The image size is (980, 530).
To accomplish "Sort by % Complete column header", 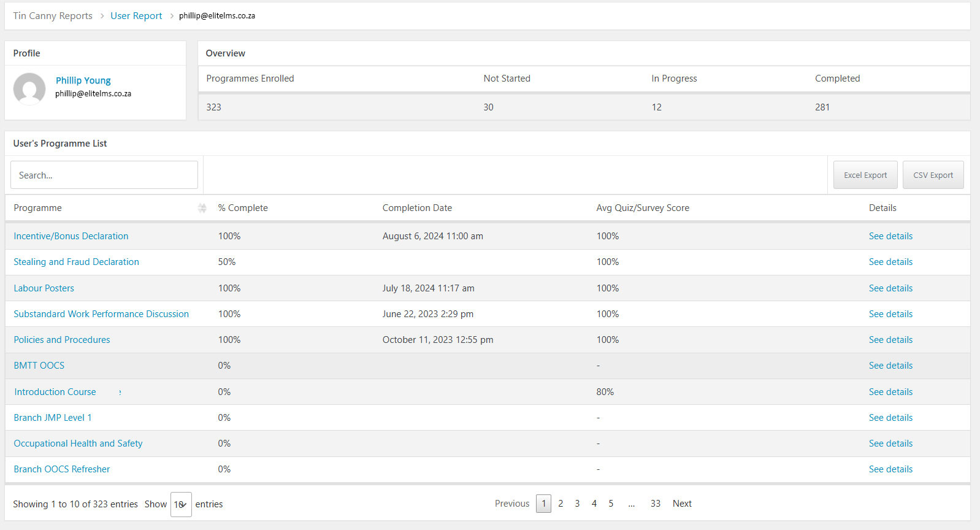I will pos(243,208).
